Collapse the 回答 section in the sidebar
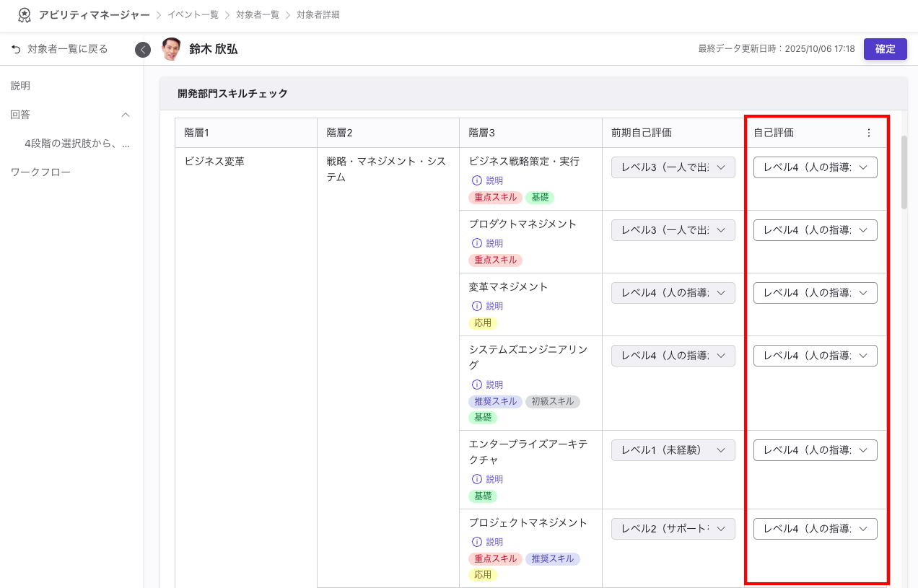918x588 pixels. (126, 114)
